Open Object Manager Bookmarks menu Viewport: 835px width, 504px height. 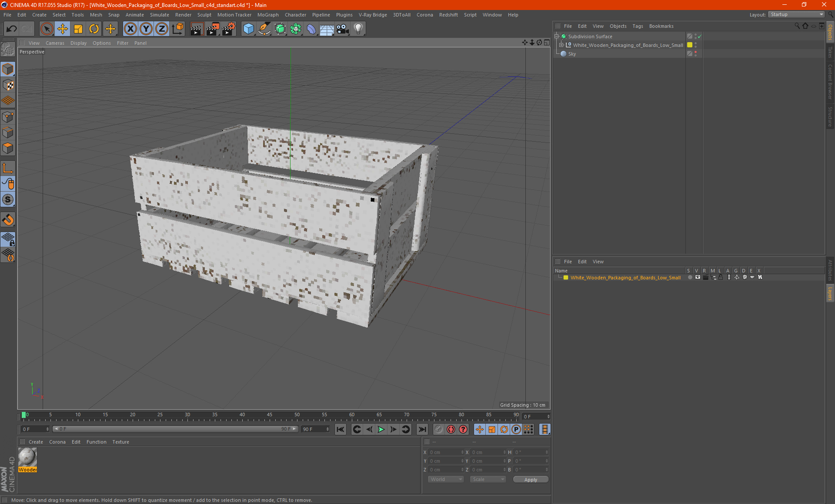[x=661, y=26]
